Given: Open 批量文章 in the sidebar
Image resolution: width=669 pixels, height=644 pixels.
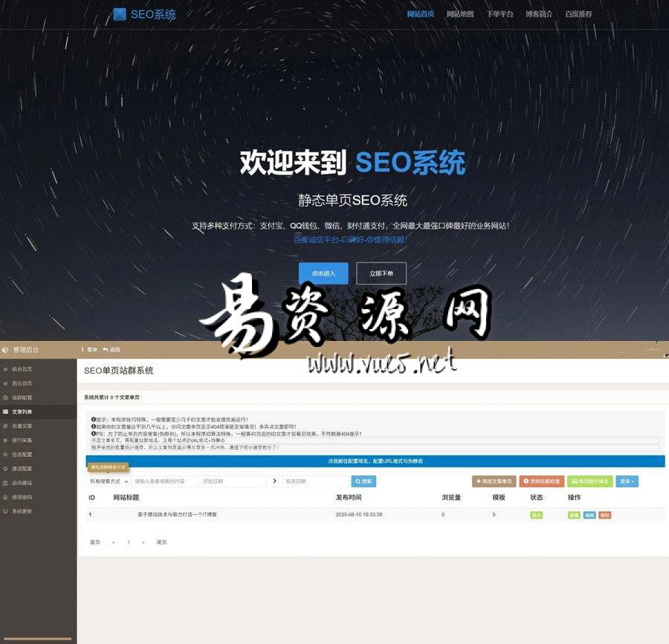Looking at the screenshot, I should 22,426.
